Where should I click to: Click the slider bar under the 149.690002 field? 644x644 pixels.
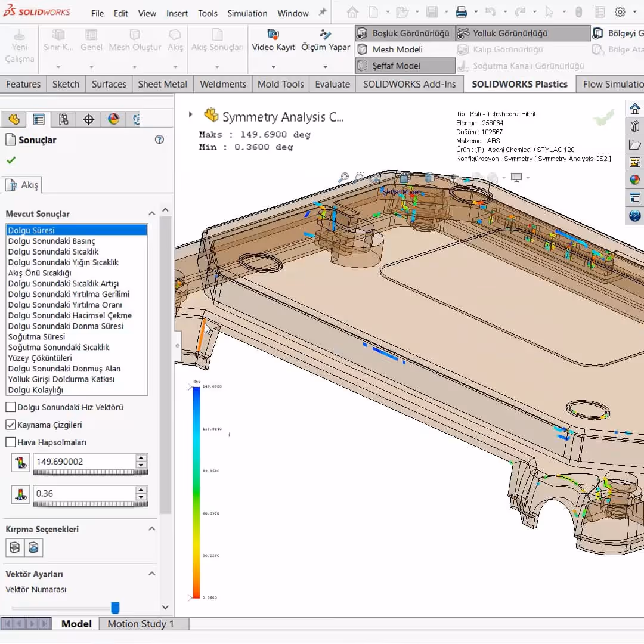[91, 472]
